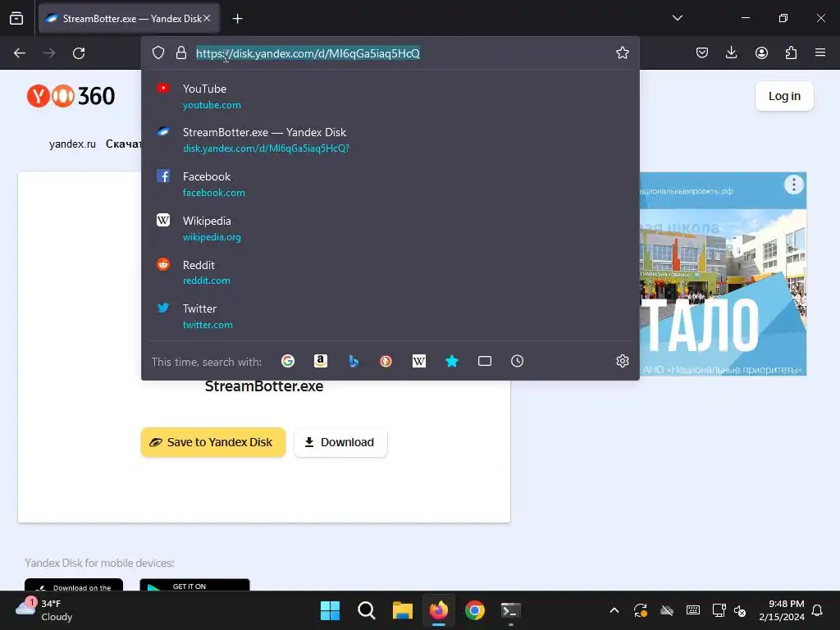Open search settings gear
The width and height of the screenshot is (840, 630).
point(622,361)
